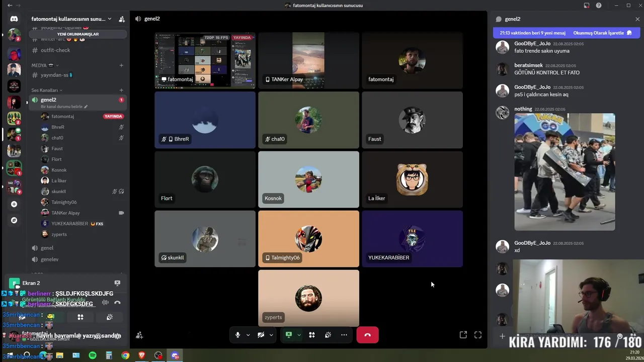The height and width of the screenshot is (362, 644).
Task: Create channel in Ses Kanalları plus icon
Action: click(x=121, y=90)
